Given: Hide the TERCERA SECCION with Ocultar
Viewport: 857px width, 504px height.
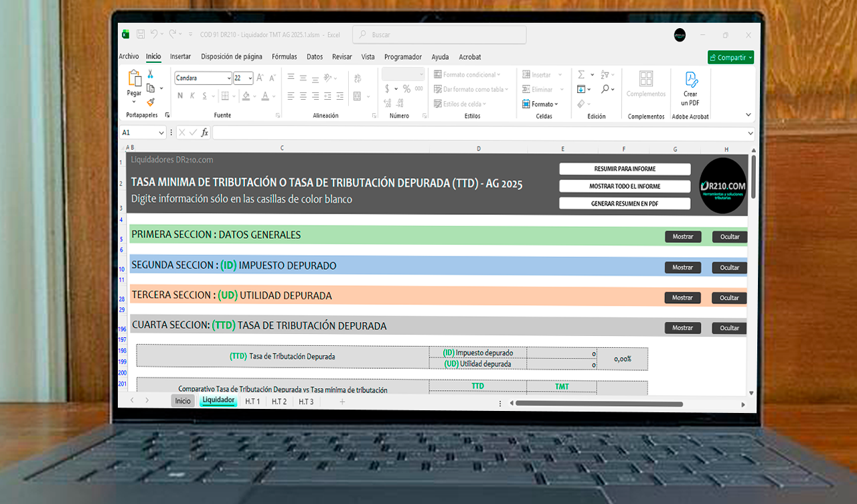Looking at the screenshot, I should click(x=729, y=298).
